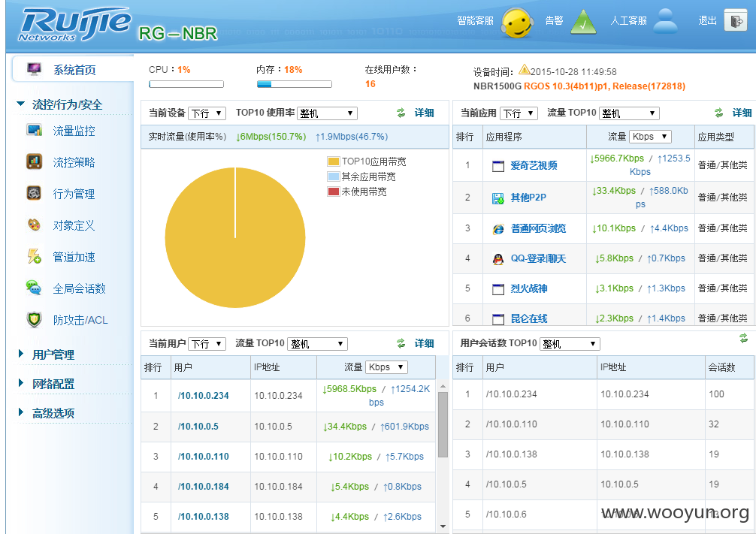The height and width of the screenshot is (534, 756).
Task: Open 防攻击/ACL menu item
Action: coord(80,320)
